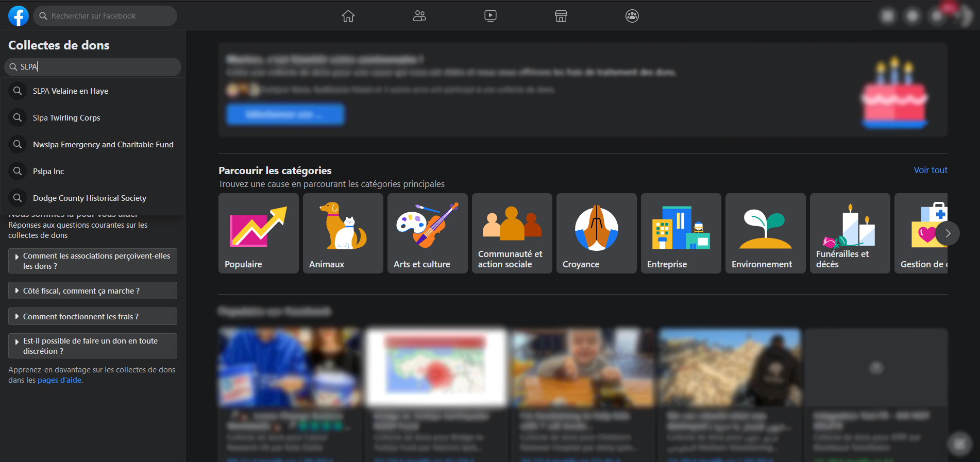Open the Voir tout categories link
Screen dimensions: 980x462
coord(931,170)
